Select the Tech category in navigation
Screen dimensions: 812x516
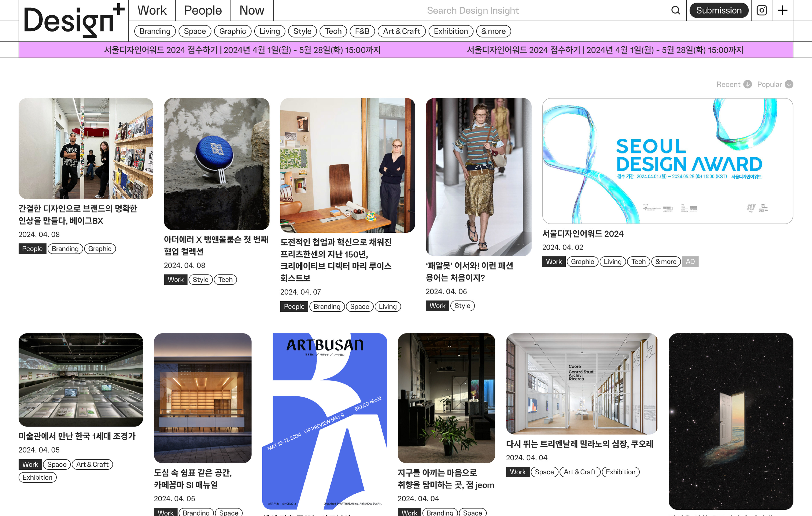[333, 31]
